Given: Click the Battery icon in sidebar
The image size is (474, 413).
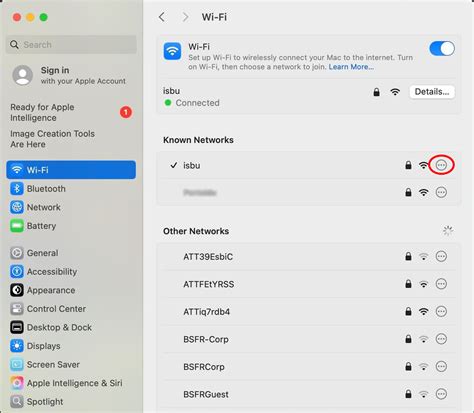Looking at the screenshot, I should pyautogui.click(x=17, y=226).
